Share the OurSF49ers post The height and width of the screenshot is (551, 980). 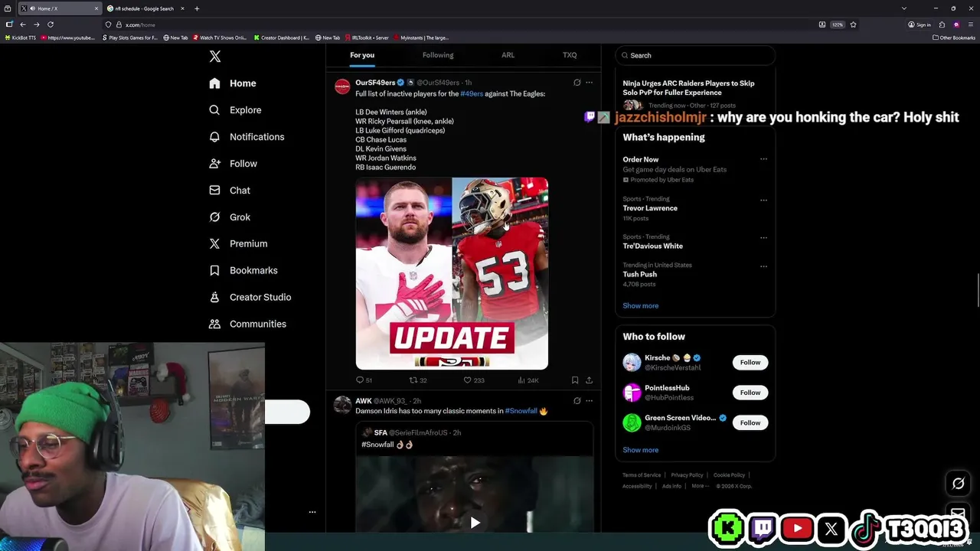click(x=589, y=380)
